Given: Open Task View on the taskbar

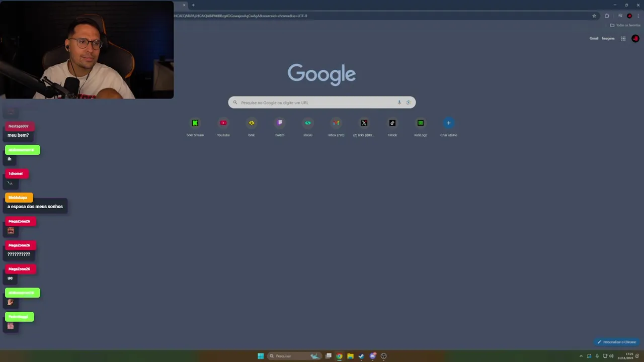Looking at the screenshot, I should (329, 356).
